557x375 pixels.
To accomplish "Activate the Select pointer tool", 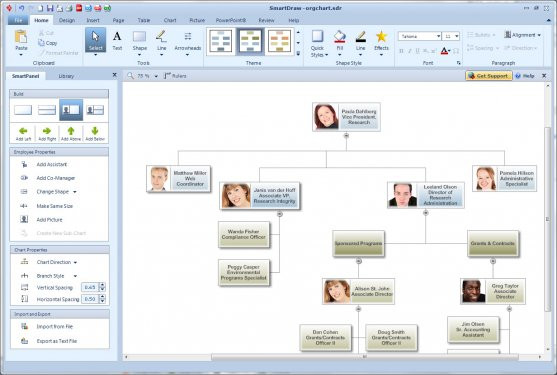I will coord(95,40).
